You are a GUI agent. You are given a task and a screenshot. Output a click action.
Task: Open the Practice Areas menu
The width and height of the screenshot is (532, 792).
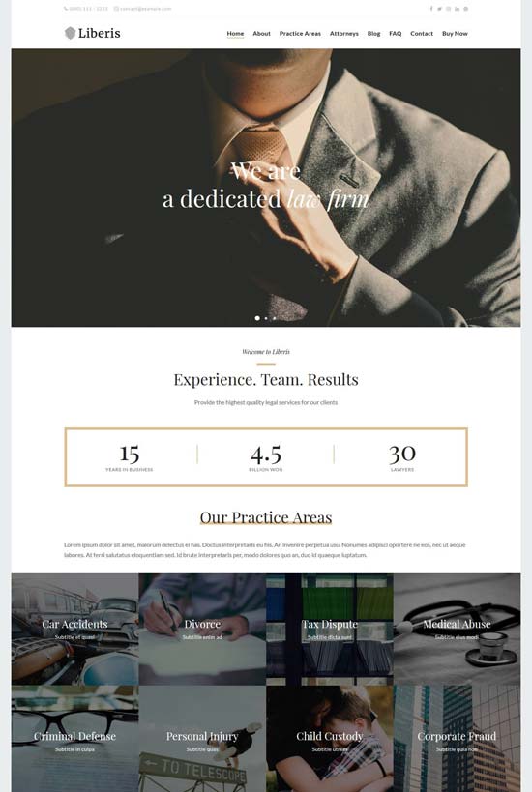point(300,33)
